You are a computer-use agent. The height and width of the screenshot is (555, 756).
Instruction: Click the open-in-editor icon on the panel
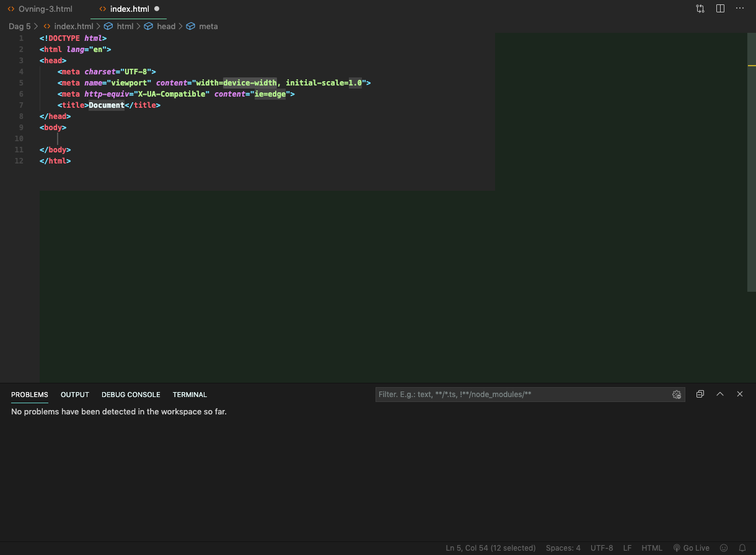click(x=700, y=394)
